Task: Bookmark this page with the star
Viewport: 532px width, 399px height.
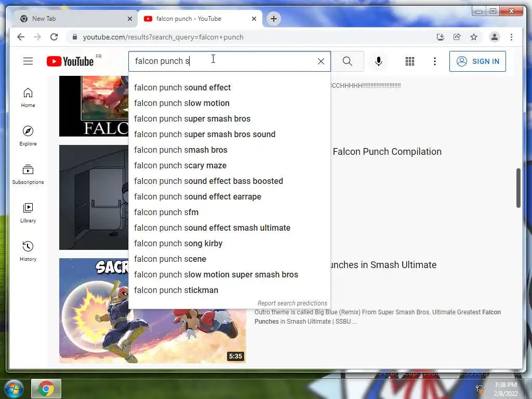Action: click(x=474, y=37)
